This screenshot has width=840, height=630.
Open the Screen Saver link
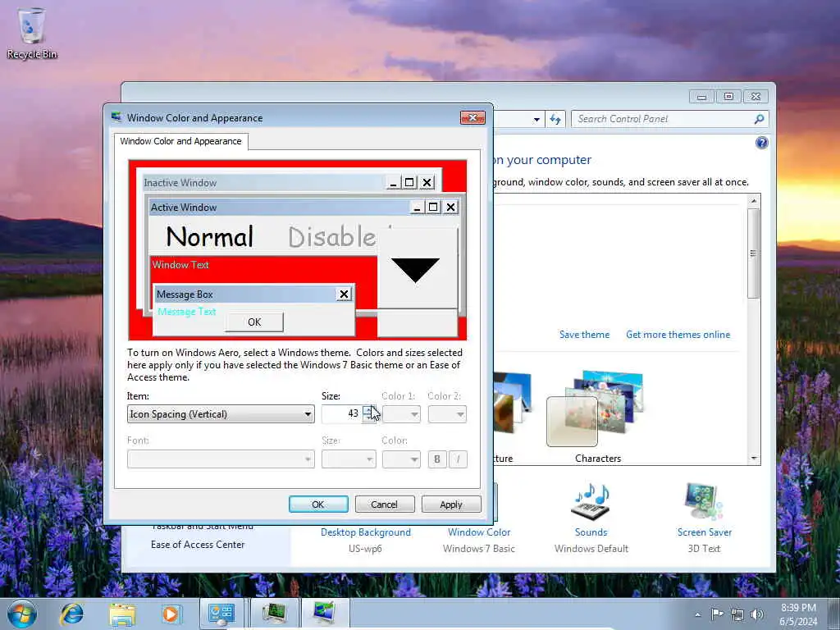click(x=705, y=532)
